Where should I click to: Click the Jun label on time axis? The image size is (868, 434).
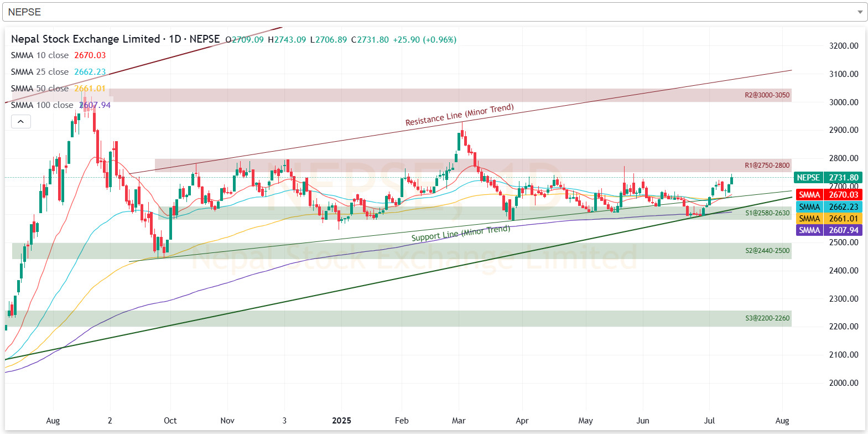point(643,421)
